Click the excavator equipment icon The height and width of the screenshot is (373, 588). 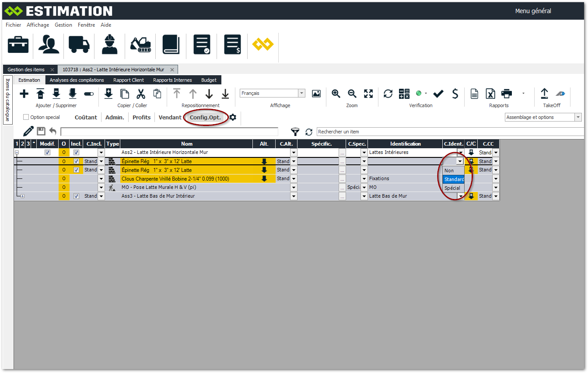(x=140, y=45)
